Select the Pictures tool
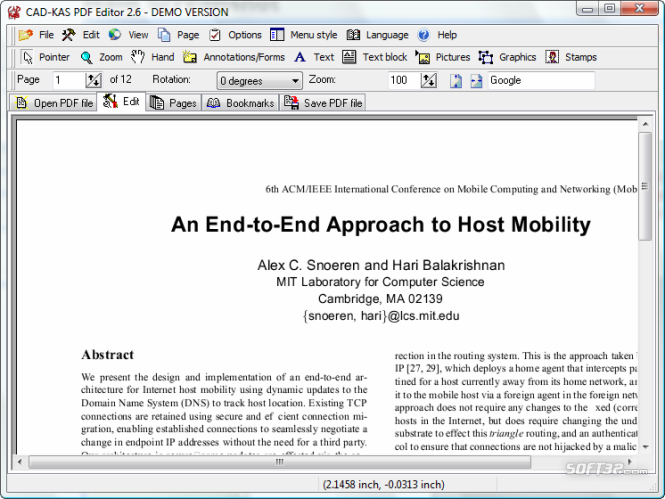This screenshot has height=499, width=665. click(443, 57)
